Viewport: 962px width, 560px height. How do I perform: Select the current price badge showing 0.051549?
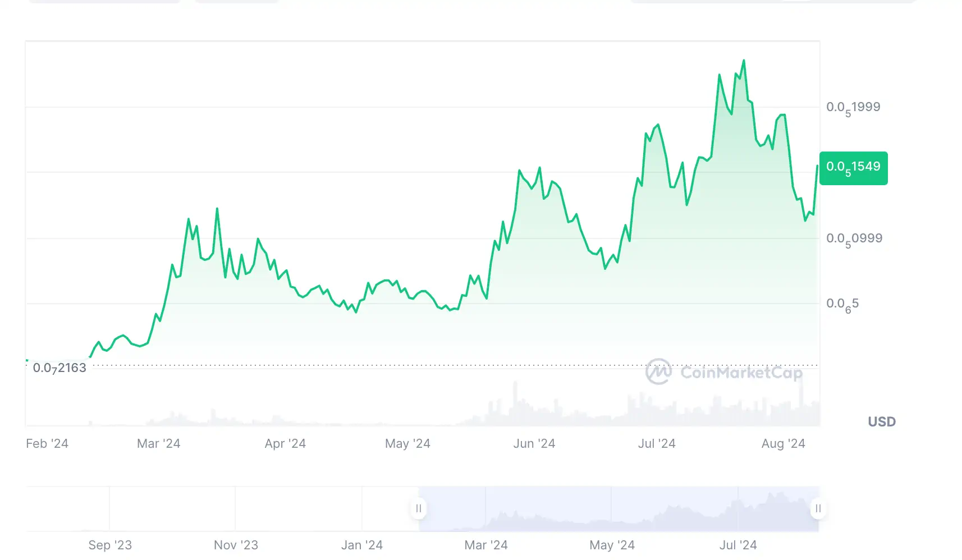[x=853, y=168]
